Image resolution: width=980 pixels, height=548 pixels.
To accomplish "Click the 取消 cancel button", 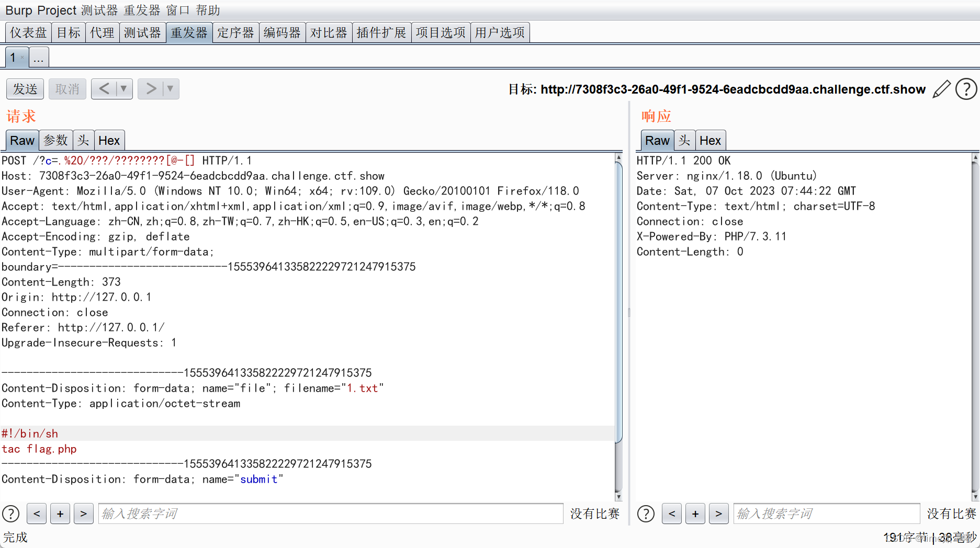I will click(67, 89).
